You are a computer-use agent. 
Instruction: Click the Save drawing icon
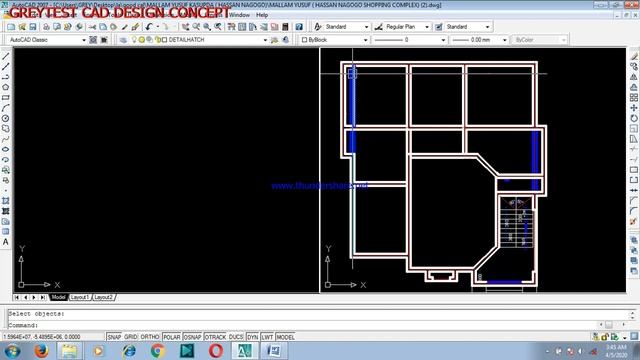point(33,27)
